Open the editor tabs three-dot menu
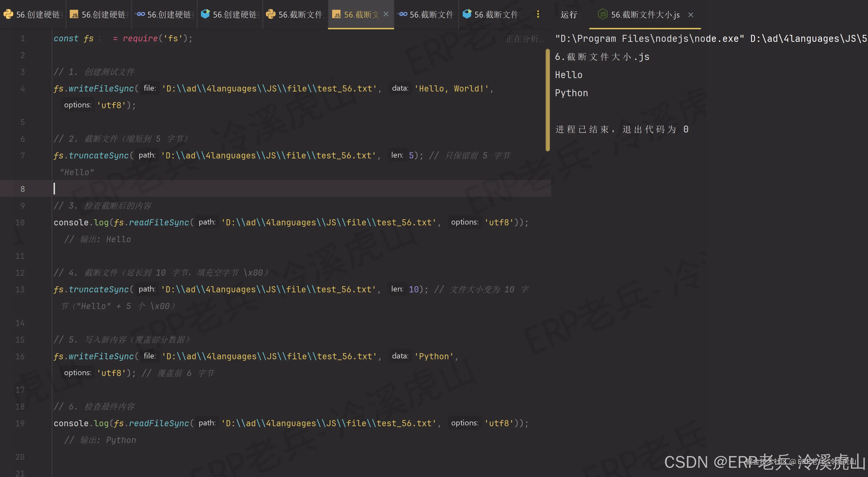This screenshot has height=477, width=868. click(x=538, y=14)
